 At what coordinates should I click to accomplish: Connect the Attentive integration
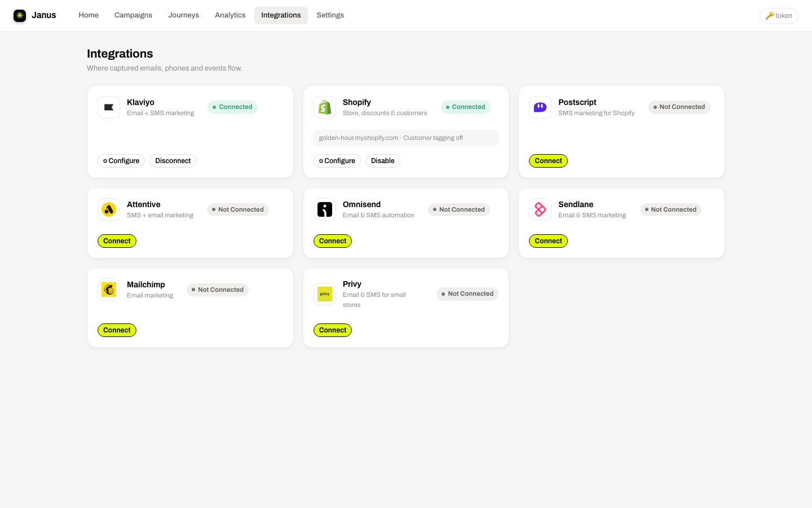click(x=117, y=241)
